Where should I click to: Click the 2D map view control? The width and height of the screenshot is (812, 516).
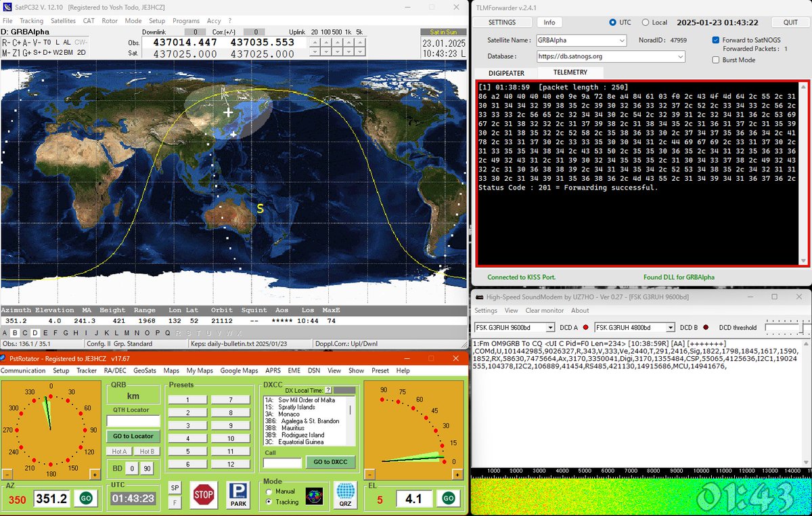[x=81, y=53]
